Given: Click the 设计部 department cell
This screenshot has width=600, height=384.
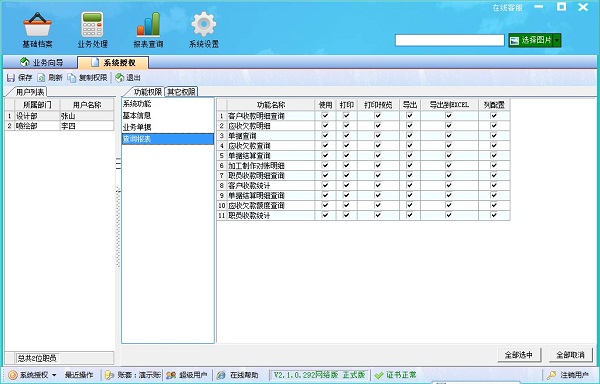Looking at the screenshot, I should click(x=37, y=116).
